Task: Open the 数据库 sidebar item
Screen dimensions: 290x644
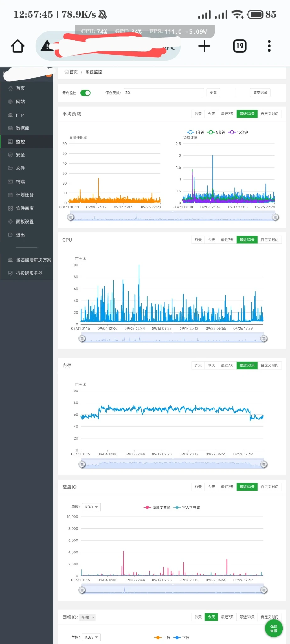Action: click(23, 128)
